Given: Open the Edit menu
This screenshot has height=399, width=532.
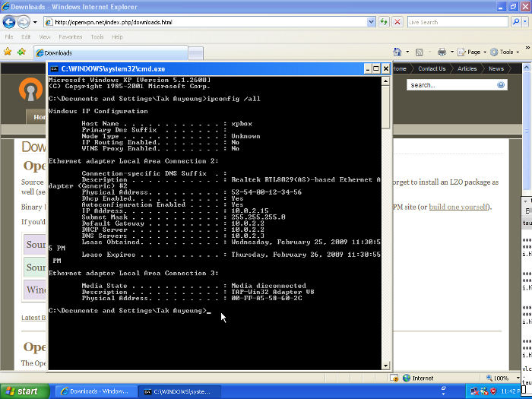Looking at the screenshot, I should (26, 37).
